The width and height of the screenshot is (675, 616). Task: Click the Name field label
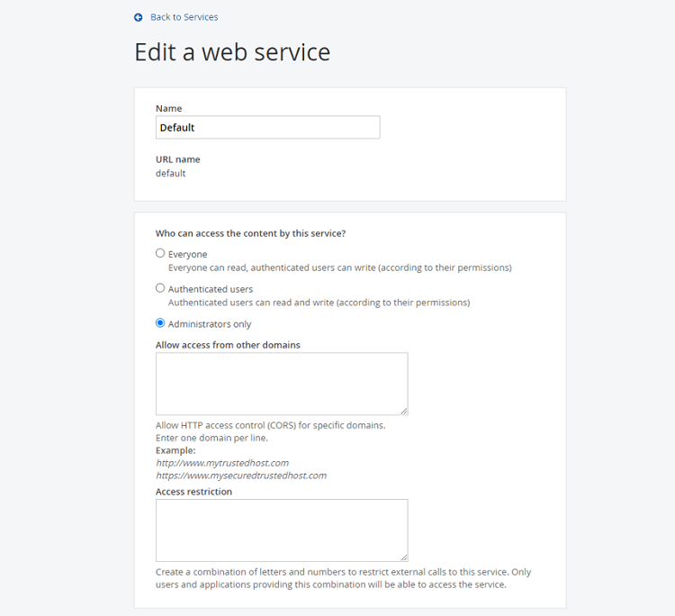pyautogui.click(x=169, y=109)
